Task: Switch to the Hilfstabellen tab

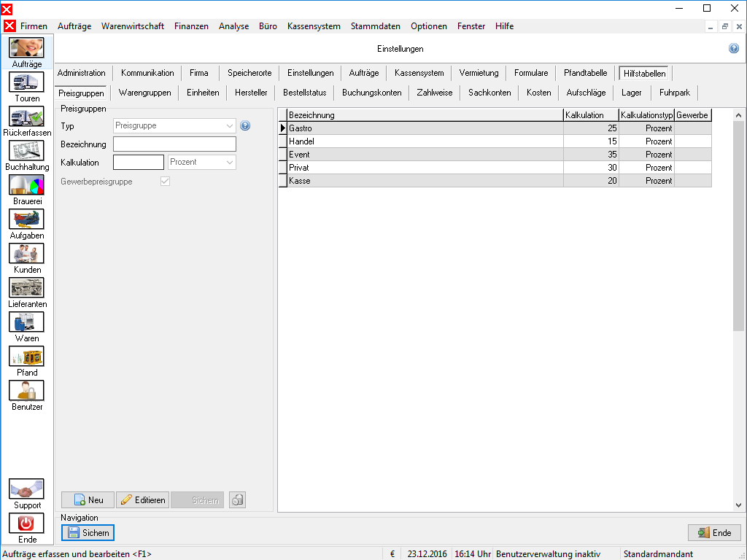Action: [x=644, y=74]
